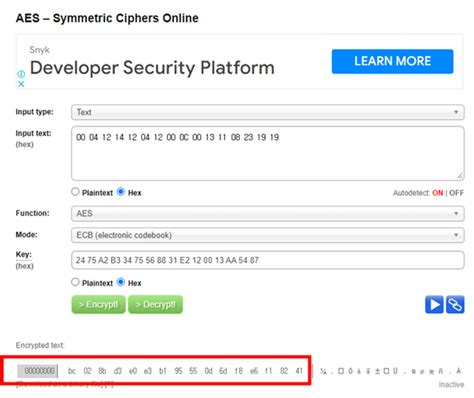
Task: Select Hex radio for key
Action: [121, 282]
